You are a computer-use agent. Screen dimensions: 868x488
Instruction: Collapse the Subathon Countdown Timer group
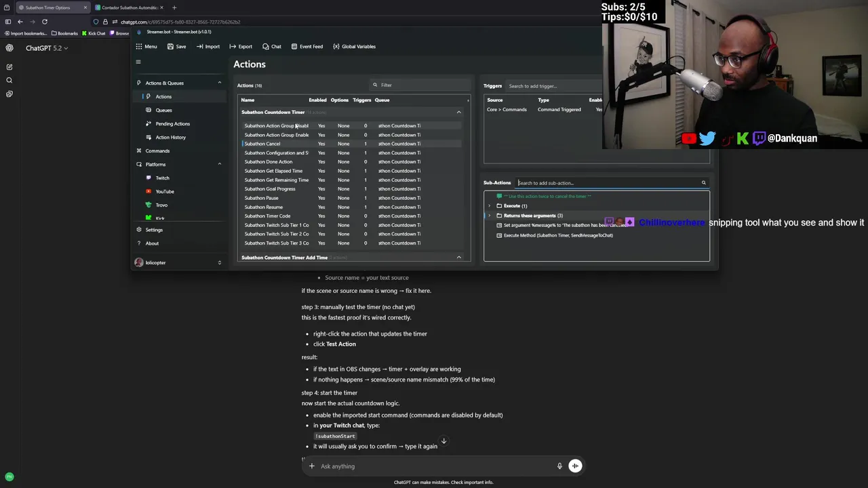click(458, 112)
